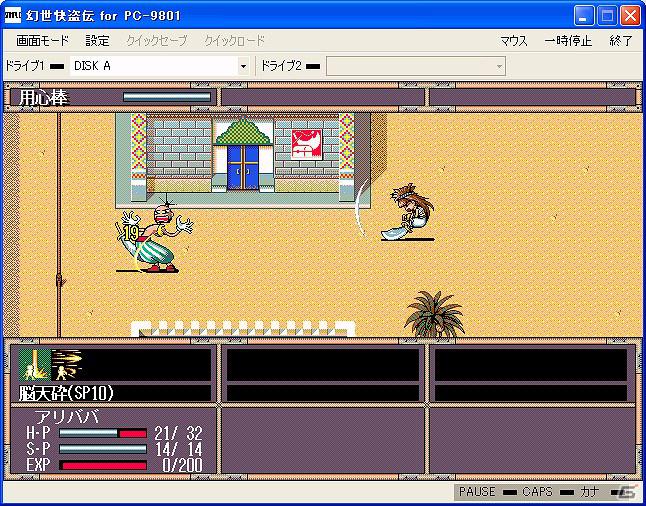Click 終了 to exit the emulator
The image size is (646, 506).
pyautogui.click(x=621, y=41)
